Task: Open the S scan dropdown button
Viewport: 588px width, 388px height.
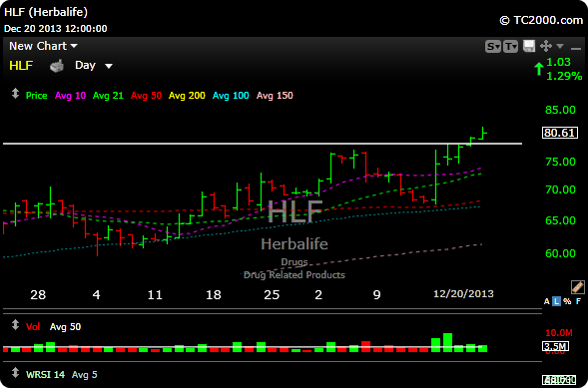Action: click(x=493, y=47)
